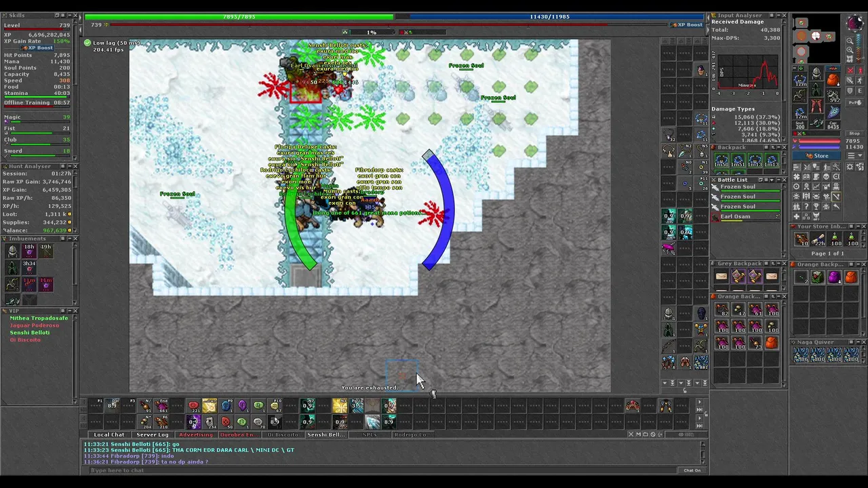868x488 pixels.
Task: Click the arrow stack 186 in Naga Quiver
Action: (x=802, y=356)
